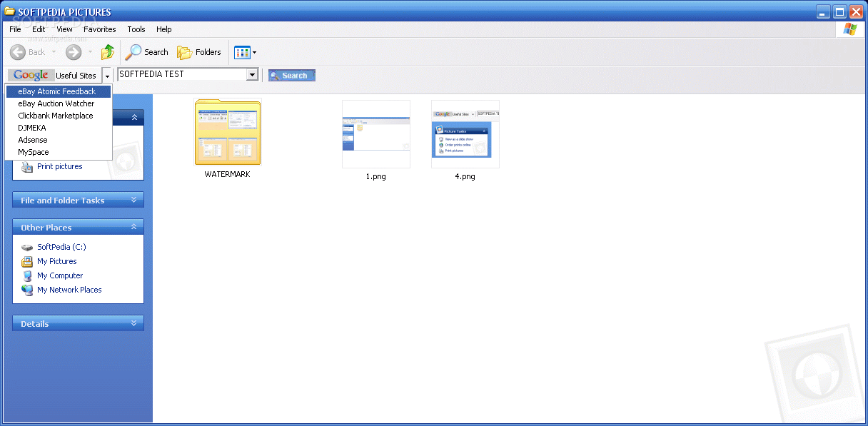
Task: Click the SoftPedia (C:) drive icon
Action: pyautogui.click(x=27, y=248)
